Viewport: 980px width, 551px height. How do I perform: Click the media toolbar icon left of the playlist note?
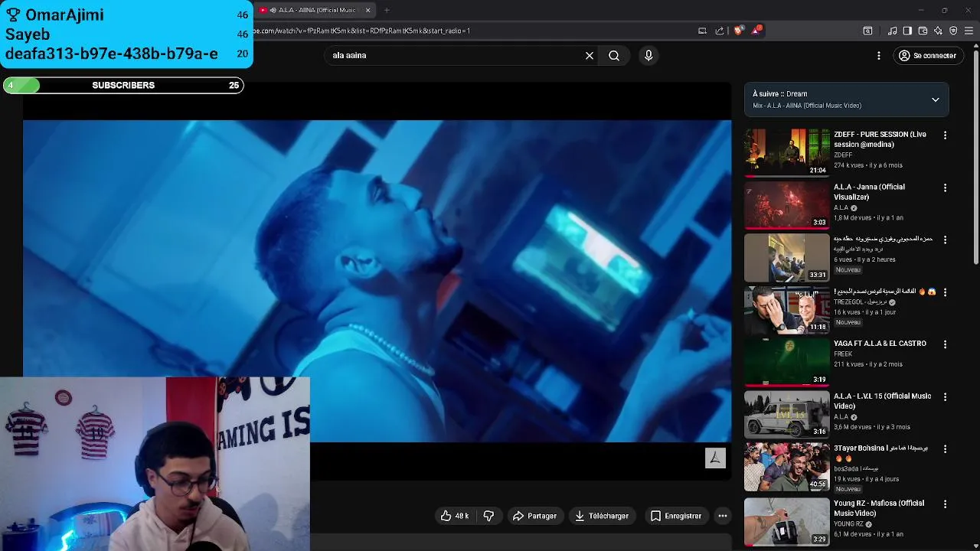coord(867,31)
